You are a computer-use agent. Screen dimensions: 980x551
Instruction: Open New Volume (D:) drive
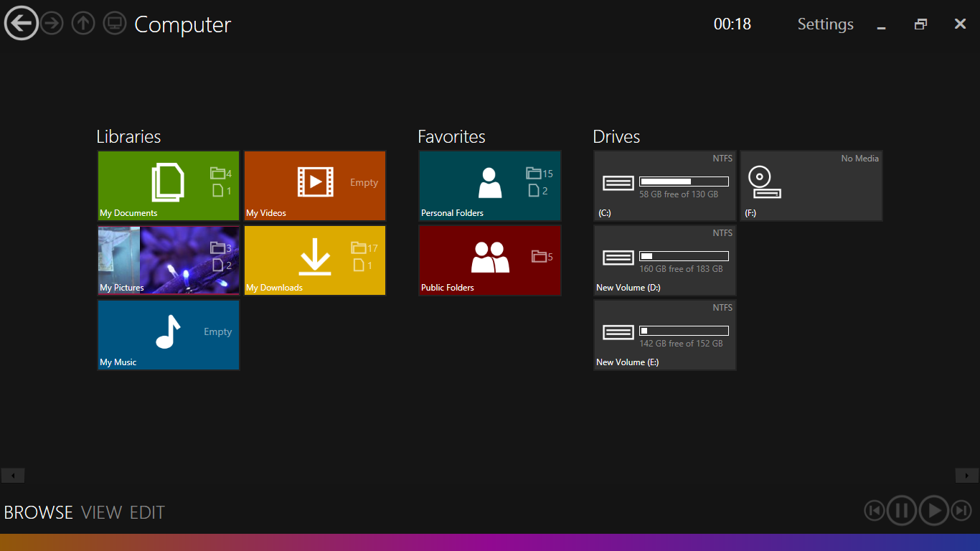coord(664,260)
